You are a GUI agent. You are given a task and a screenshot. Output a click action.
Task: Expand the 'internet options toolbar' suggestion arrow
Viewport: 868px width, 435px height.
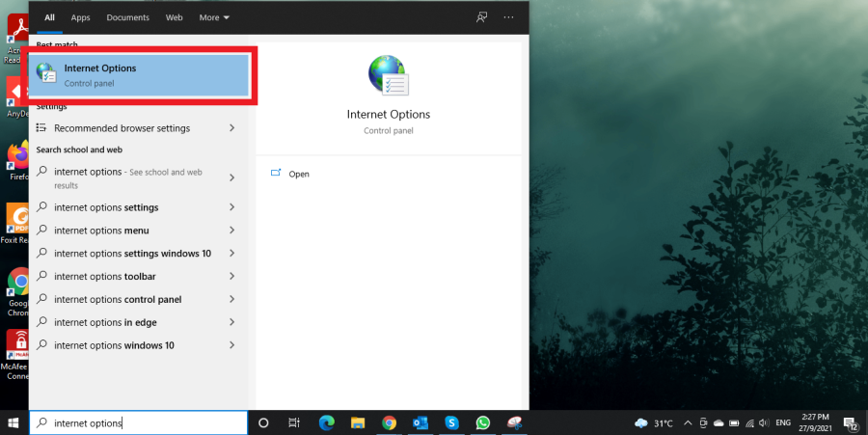tap(232, 277)
